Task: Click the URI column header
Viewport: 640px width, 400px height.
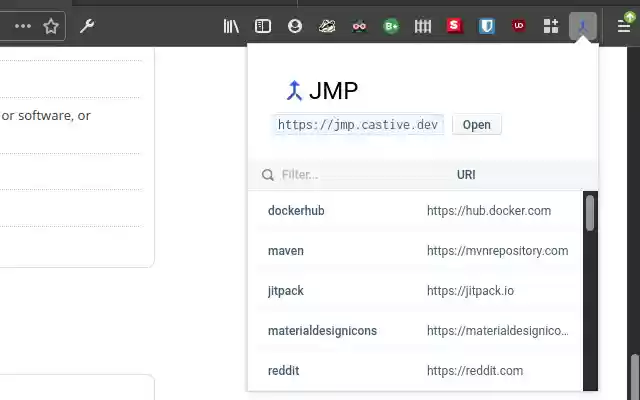Action: [466, 175]
